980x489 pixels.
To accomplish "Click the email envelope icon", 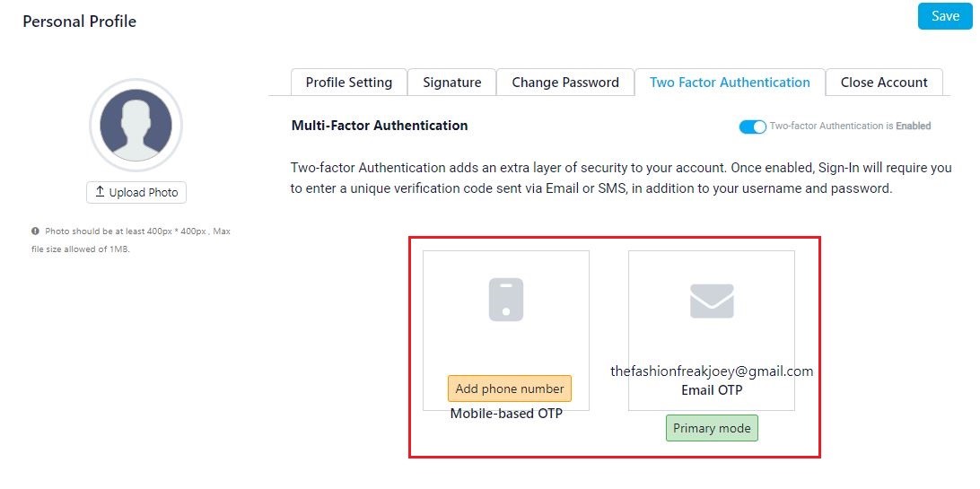I will click(712, 301).
